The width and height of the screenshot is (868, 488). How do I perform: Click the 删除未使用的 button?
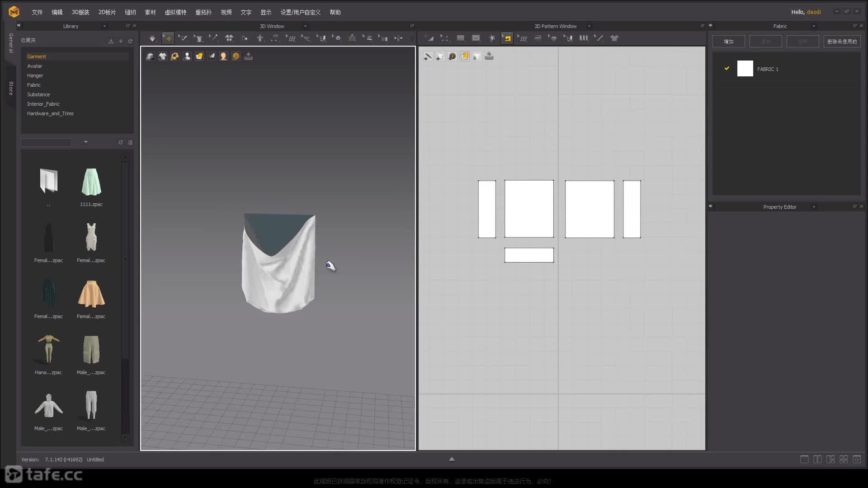coord(842,42)
